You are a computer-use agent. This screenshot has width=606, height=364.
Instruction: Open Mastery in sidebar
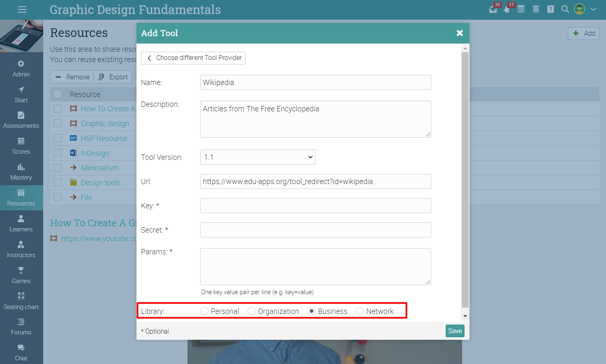click(x=21, y=172)
